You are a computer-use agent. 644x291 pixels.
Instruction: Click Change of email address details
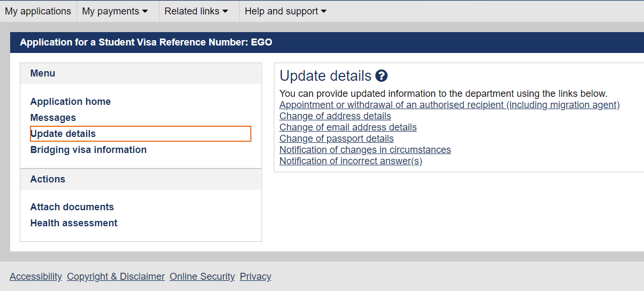[x=348, y=127]
